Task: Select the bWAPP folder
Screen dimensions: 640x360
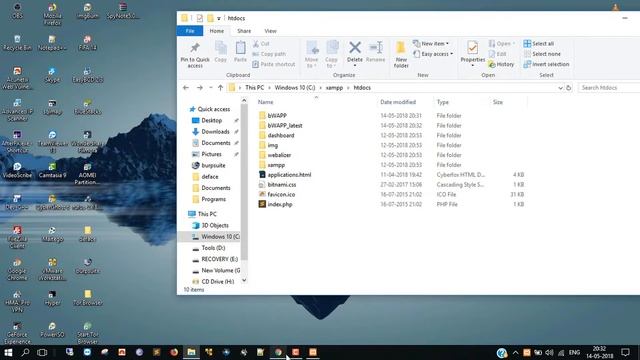Action: 277,116
